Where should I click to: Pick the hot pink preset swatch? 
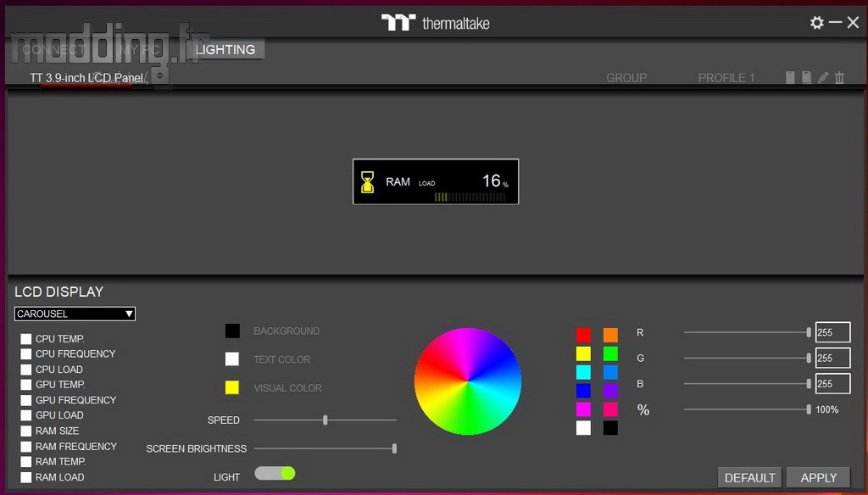[610, 409]
